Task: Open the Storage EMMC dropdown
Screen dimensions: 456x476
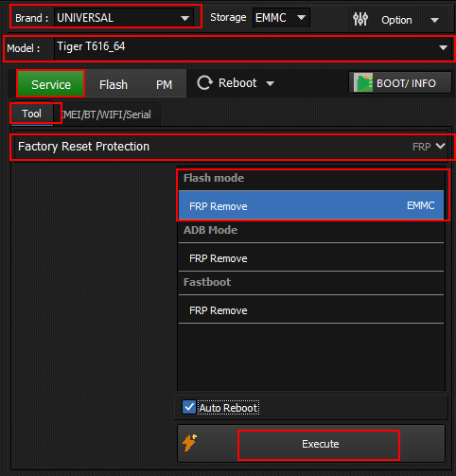Action: point(281,17)
